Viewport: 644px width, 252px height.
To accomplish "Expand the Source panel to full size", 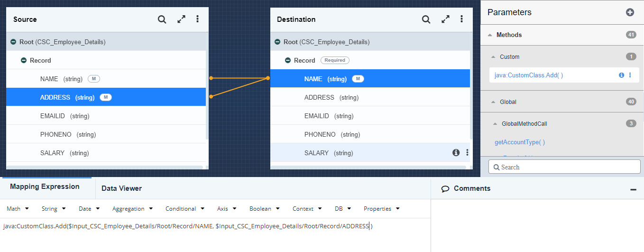I will (181, 19).
